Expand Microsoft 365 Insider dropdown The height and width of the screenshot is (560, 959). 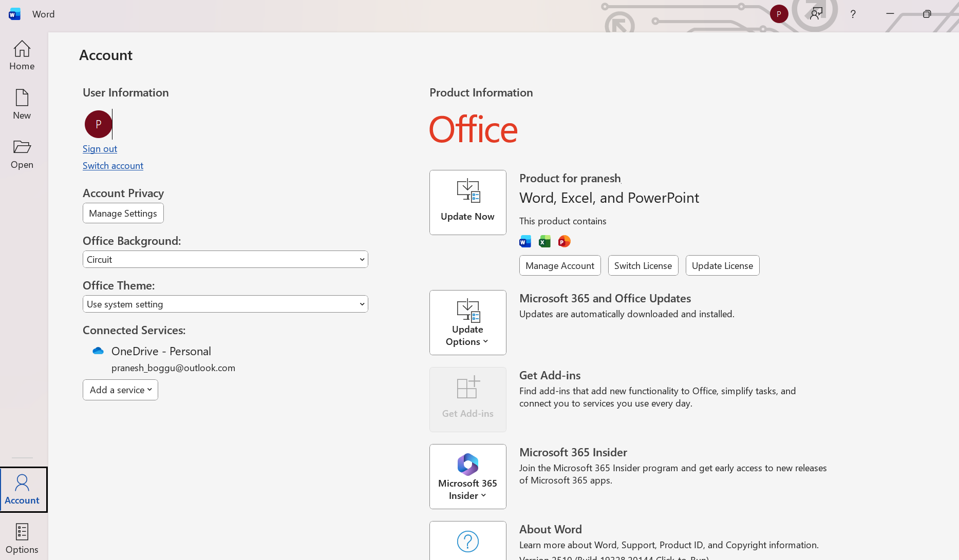468,476
